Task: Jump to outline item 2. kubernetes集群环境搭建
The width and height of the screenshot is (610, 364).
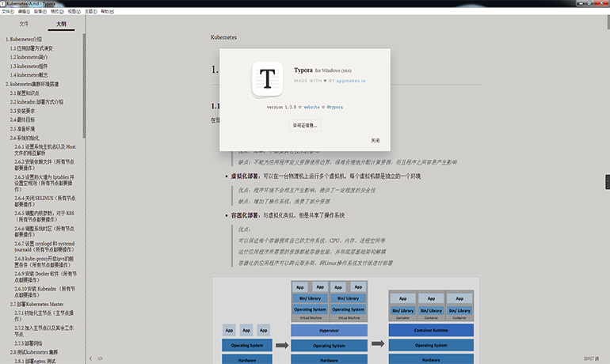Action: pyautogui.click(x=32, y=84)
